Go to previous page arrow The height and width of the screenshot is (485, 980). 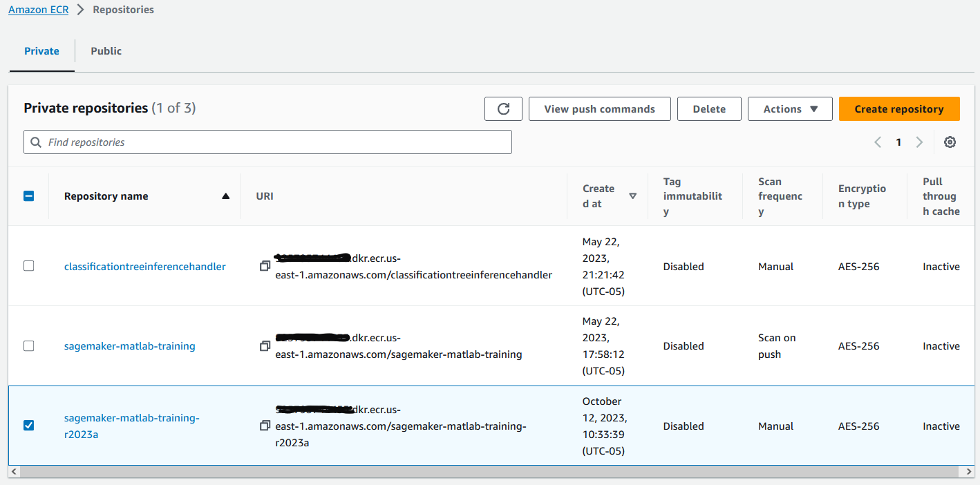(x=878, y=142)
